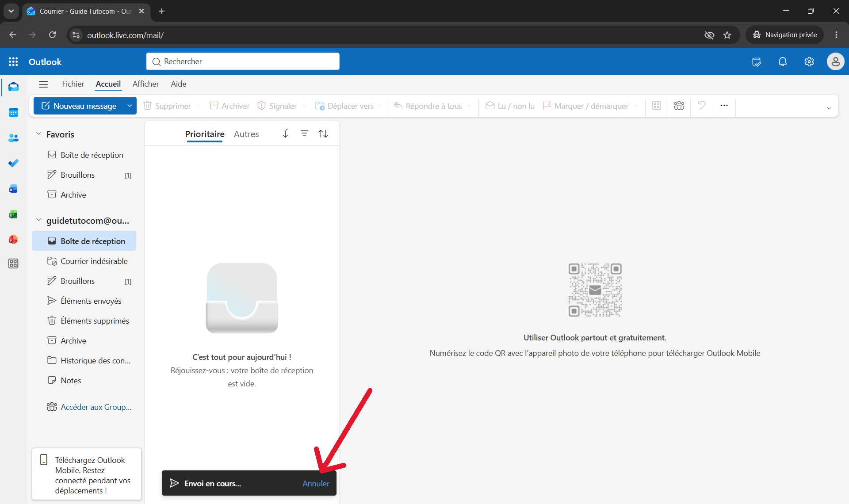Open the People contacts module
The image size is (849, 504).
tap(13, 138)
